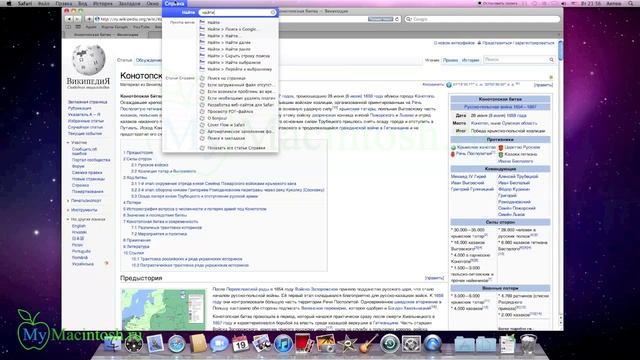Switch to Wikipedia's Правка tab
Viewport: 640px width, 360px height.
450,60
